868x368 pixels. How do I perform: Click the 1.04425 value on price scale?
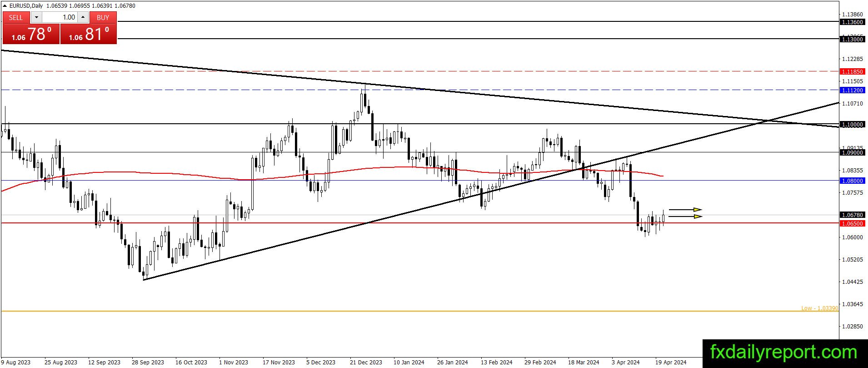[x=852, y=282]
